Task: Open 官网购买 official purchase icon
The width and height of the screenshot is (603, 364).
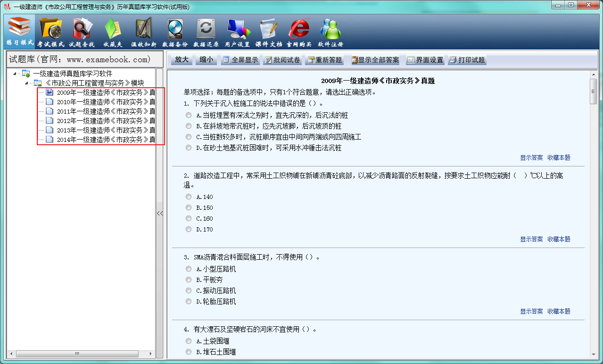Action: pyautogui.click(x=299, y=32)
